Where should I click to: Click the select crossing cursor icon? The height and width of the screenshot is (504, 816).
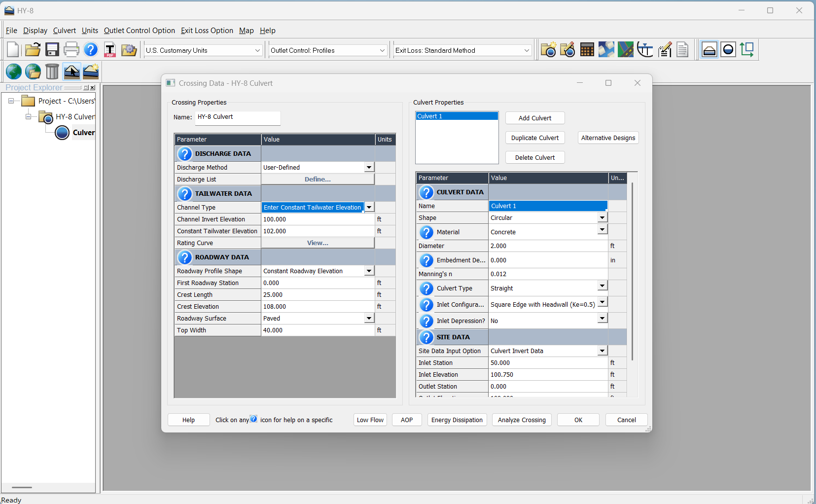pyautogui.click(x=71, y=72)
